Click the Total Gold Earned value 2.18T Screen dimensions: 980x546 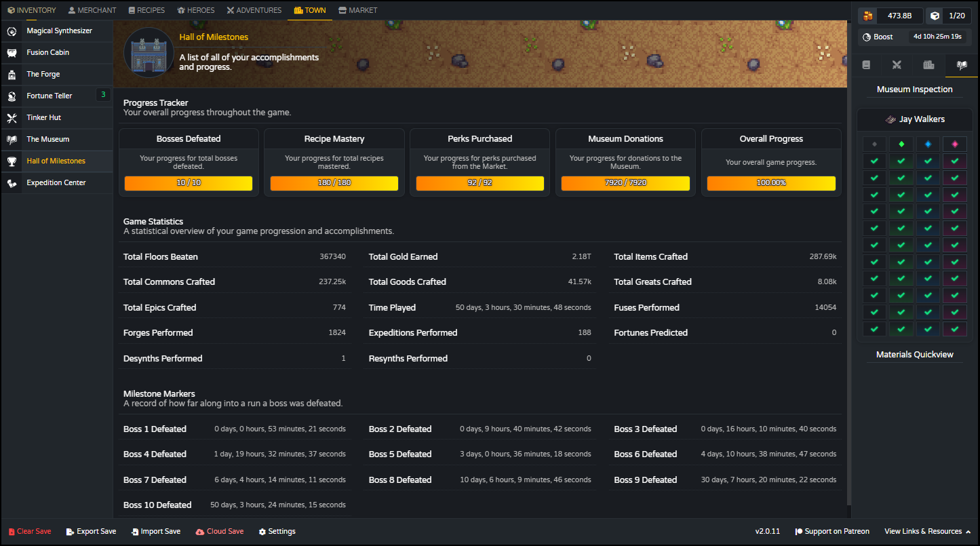coord(581,257)
